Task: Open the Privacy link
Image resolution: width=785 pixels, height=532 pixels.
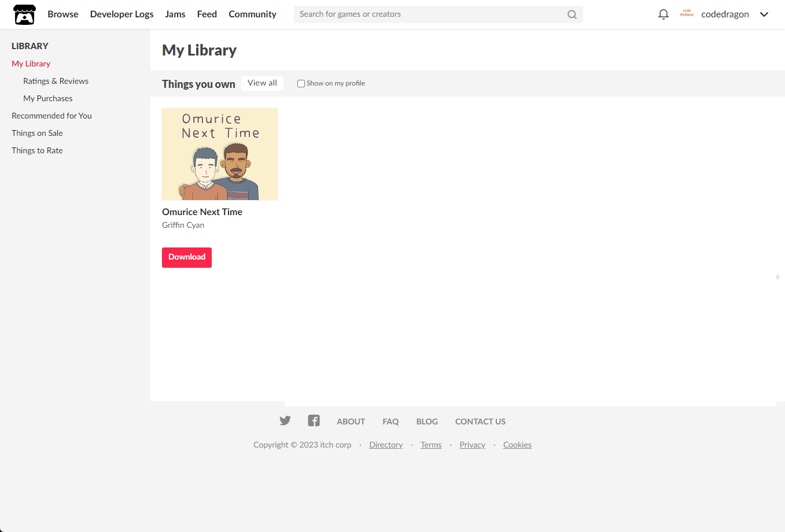Action: click(473, 445)
